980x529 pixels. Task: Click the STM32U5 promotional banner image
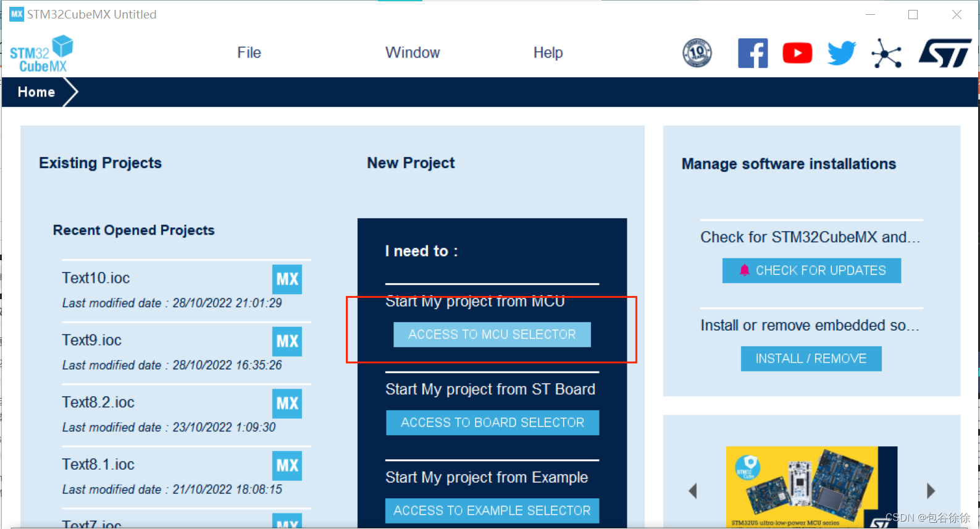tap(811, 487)
